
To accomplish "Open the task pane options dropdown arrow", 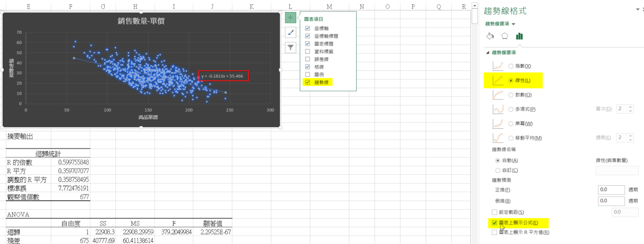I will click(638, 9).
